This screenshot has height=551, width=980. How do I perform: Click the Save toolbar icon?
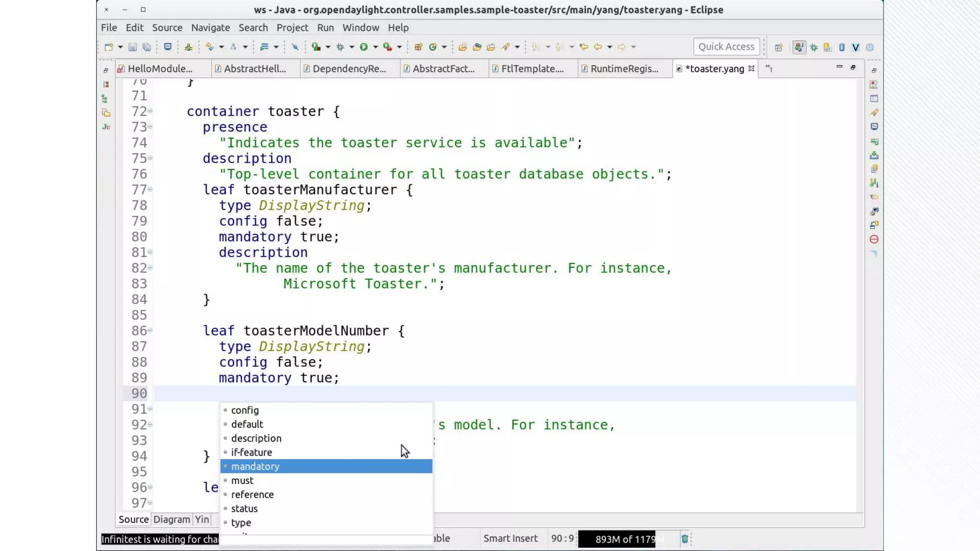(x=133, y=47)
